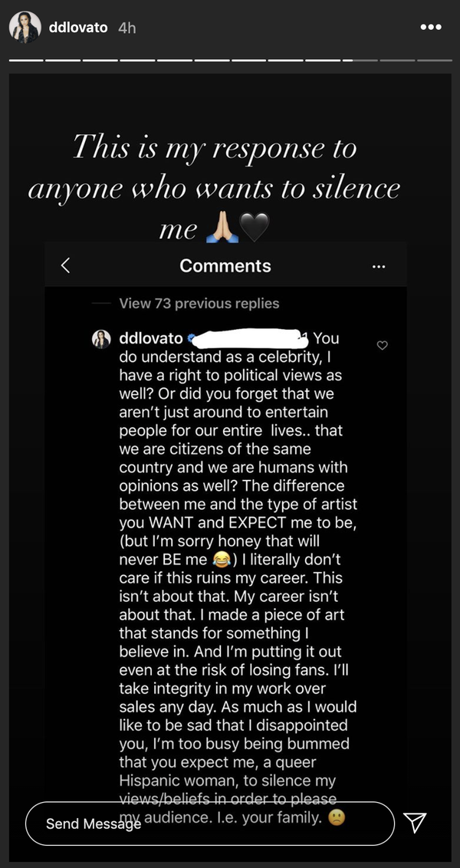Open the story's more options menu
The image size is (460, 868).
(432, 27)
